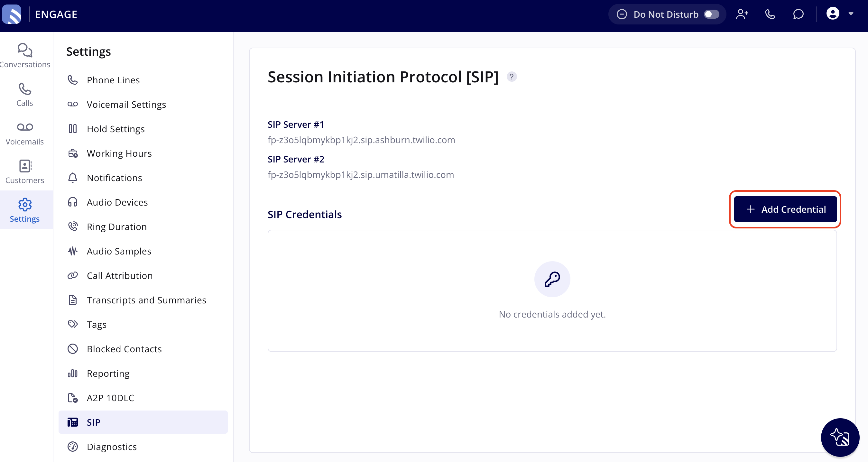The height and width of the screenshot is (462, 868).
Task: Click the SIP Server #1 ashburn address
Action: [361, 140]
